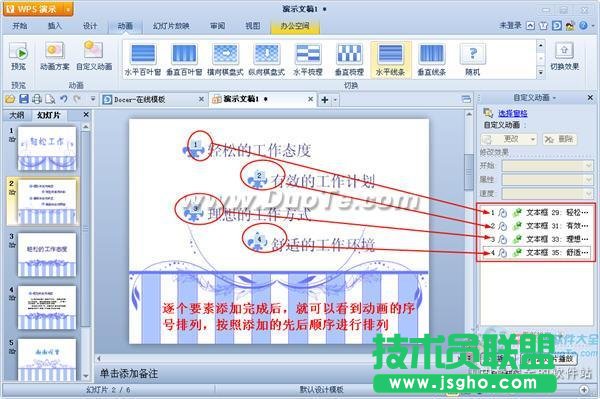
Task: Open quick access toolbar dropdown arrow
Action: tap(93, 99)
